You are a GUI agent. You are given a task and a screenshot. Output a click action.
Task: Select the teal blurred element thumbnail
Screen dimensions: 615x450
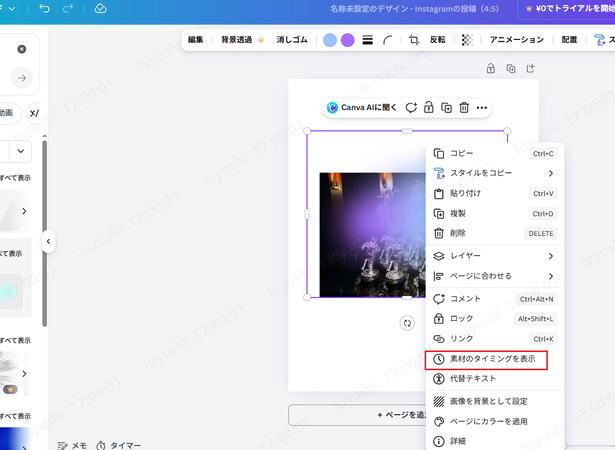coord(11,291)
